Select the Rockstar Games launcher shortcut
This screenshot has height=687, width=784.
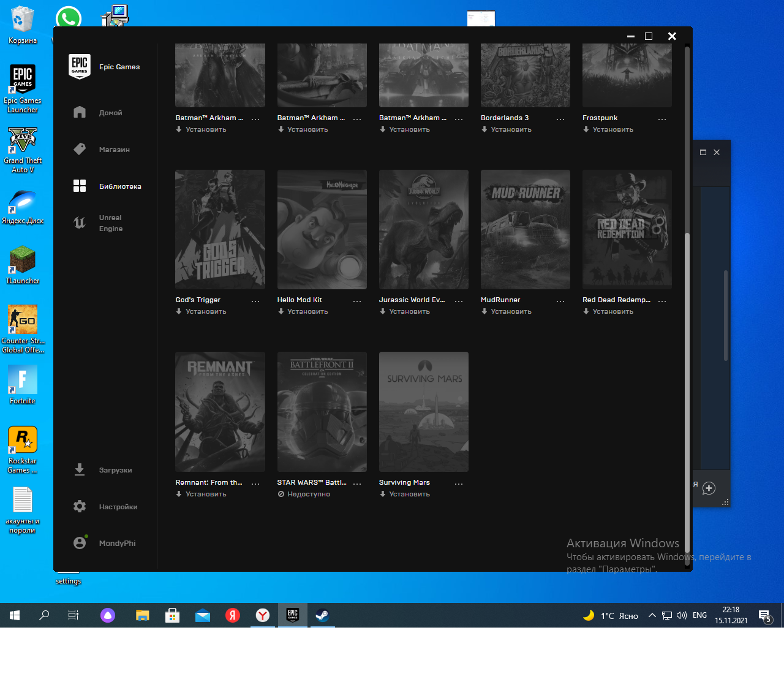(23, 450)
